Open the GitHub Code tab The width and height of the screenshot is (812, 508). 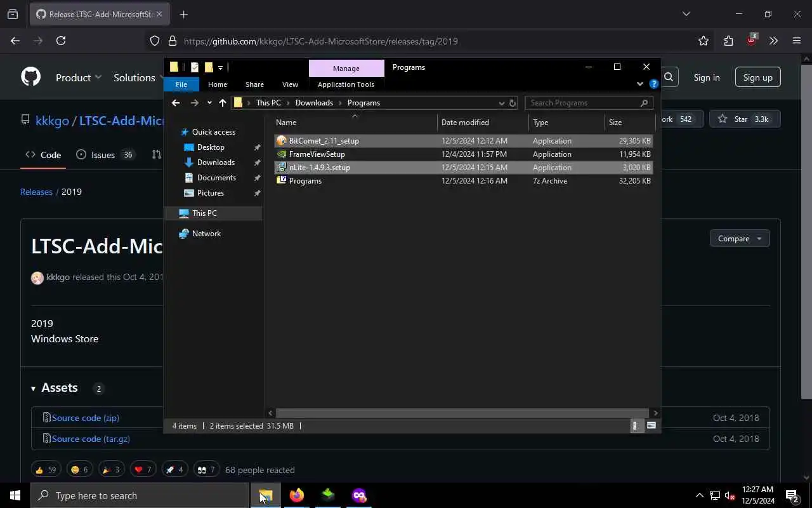pyautogui.click(x=43, y=155)
